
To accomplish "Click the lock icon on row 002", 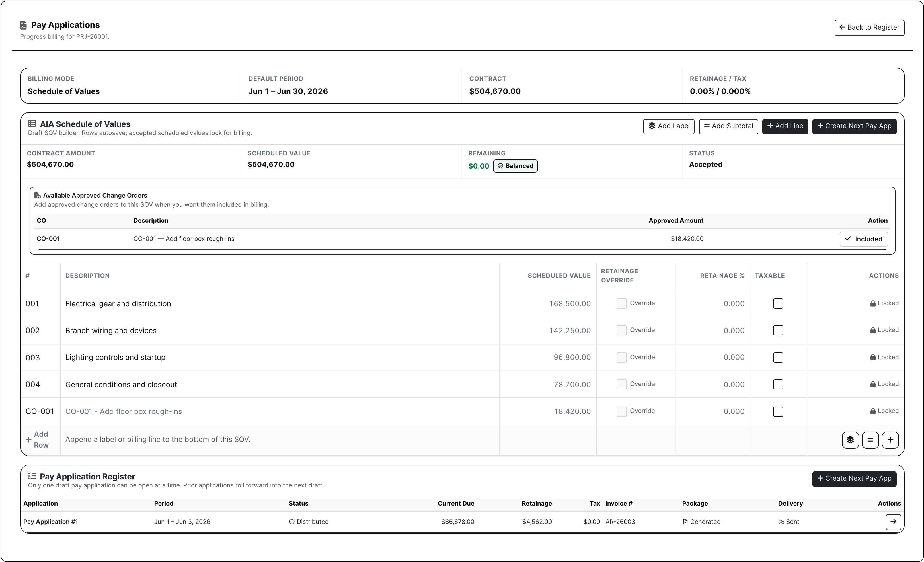I will [873, 330].
